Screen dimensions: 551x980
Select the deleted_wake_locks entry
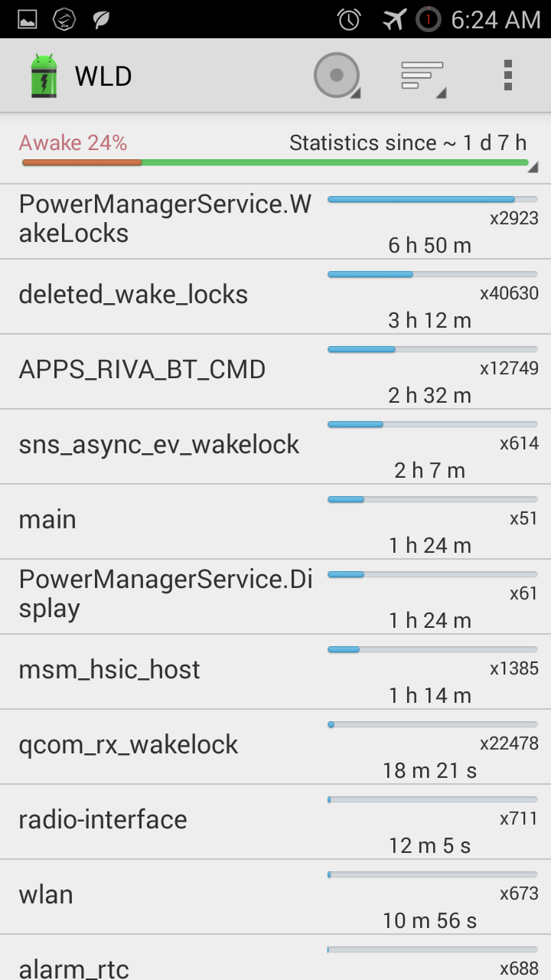pyautogui.click(x=133, y=295)
